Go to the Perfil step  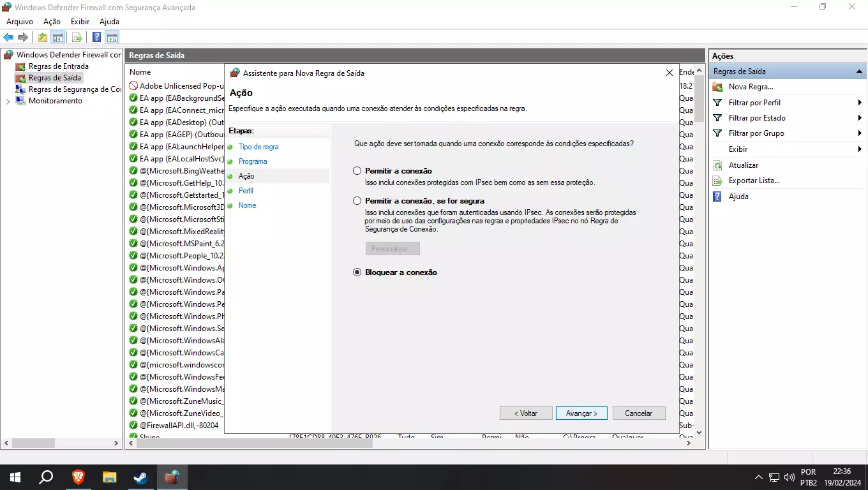pos(246,191)
